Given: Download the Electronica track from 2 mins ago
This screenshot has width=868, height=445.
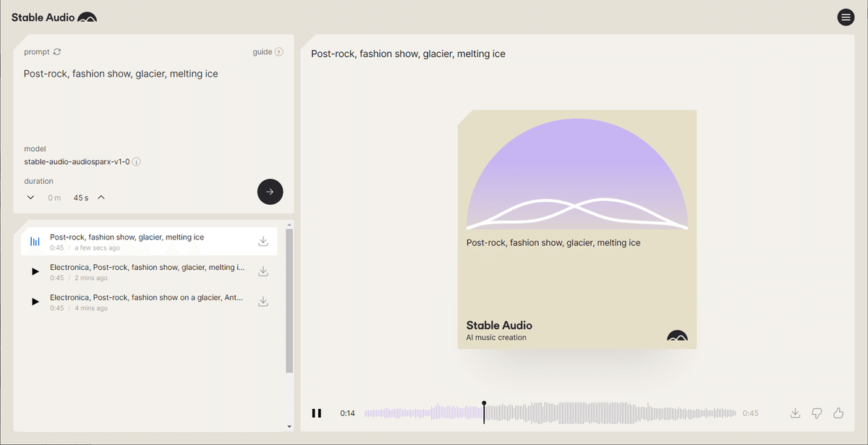Looking at the screenshot, I should pos(263,271).
